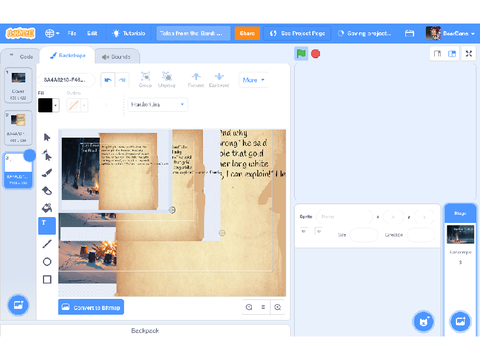Open the language globe menu

(52, 33)
